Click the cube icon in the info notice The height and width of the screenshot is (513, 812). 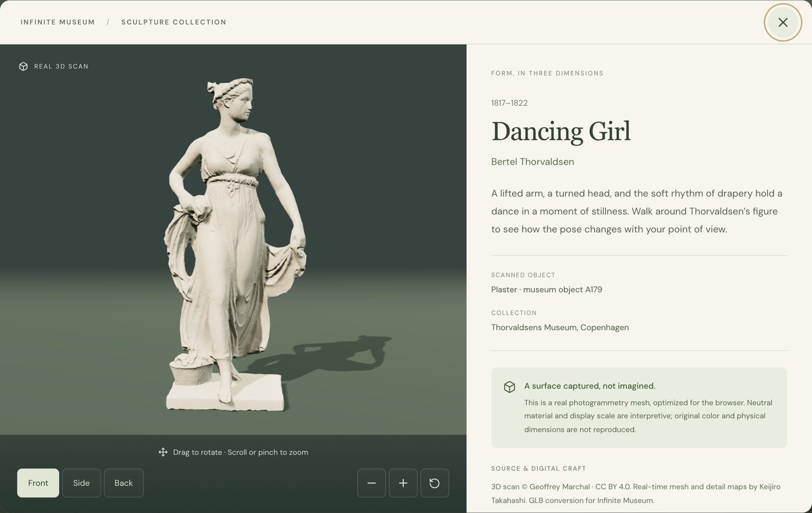tap(509, 387)
